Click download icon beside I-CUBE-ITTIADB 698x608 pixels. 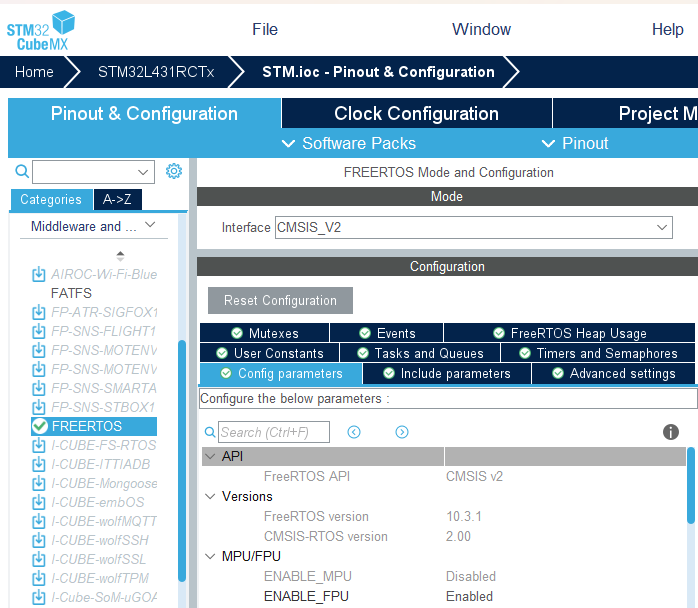tap(39, 464)
